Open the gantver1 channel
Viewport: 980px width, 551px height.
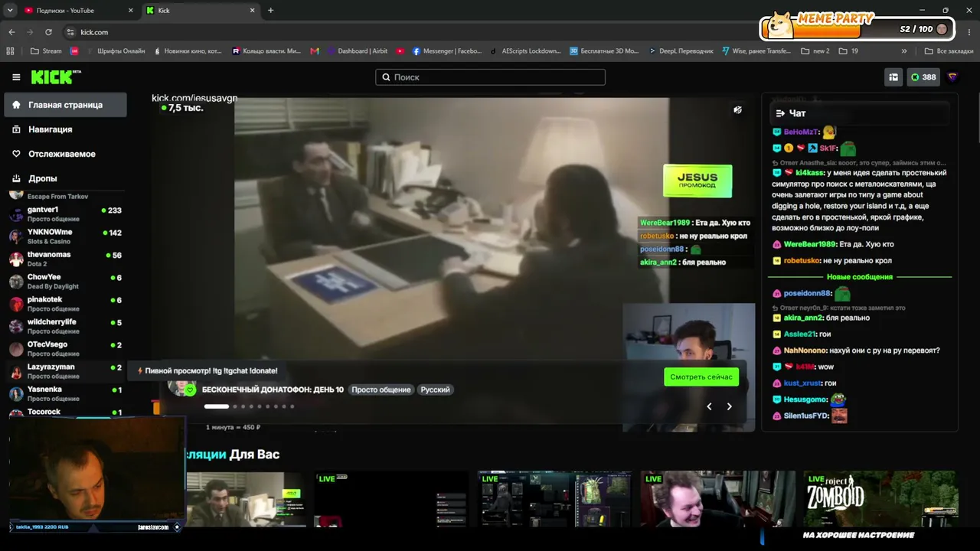(65, 214)
